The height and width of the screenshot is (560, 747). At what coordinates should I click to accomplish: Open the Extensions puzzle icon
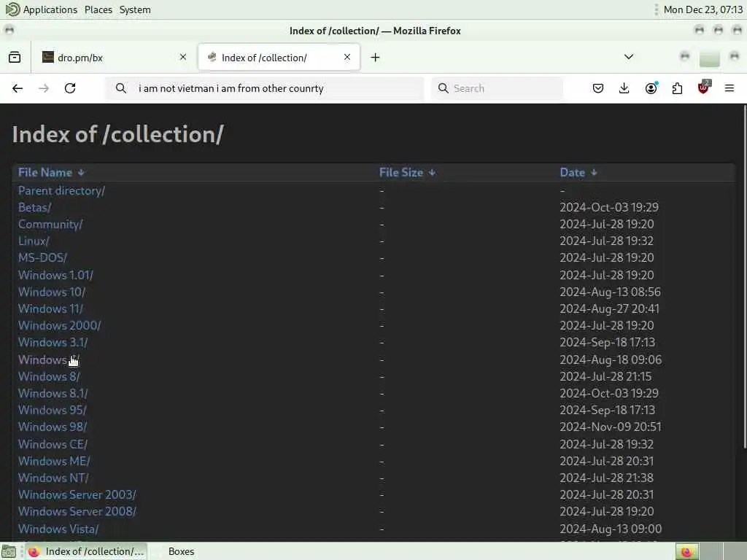[677, 88]
